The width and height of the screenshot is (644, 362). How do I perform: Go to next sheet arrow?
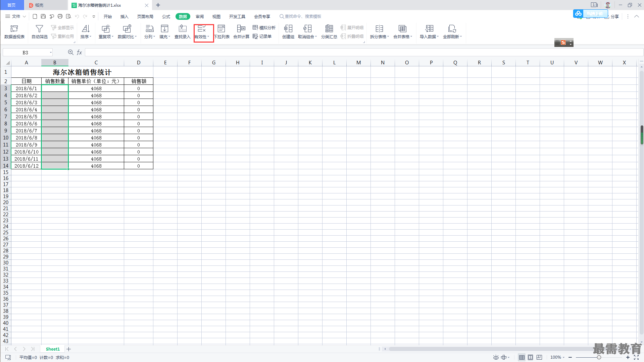24,349
